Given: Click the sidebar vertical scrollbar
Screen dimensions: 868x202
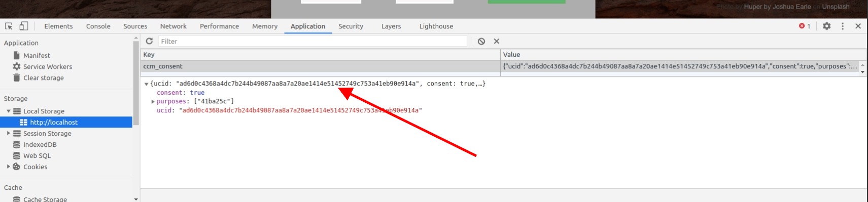Looking at the screenshot, I should (136, 83).
